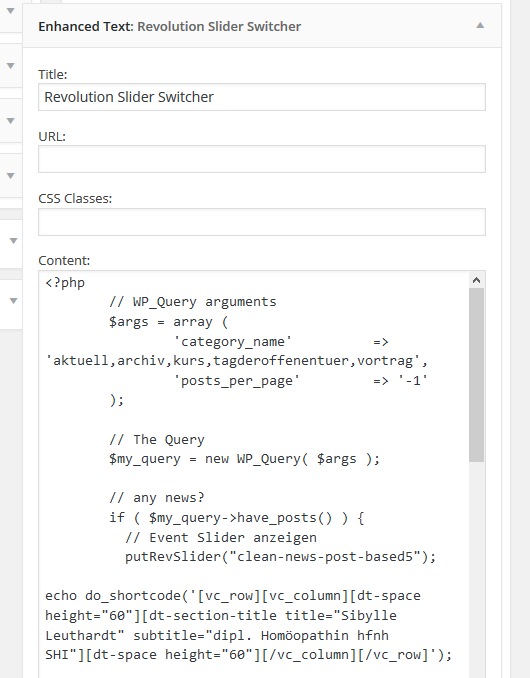Click the 'if ( $my_query->have_posts() ) {' line
This screenshot has width=530, height=678.
click(236, 518)
